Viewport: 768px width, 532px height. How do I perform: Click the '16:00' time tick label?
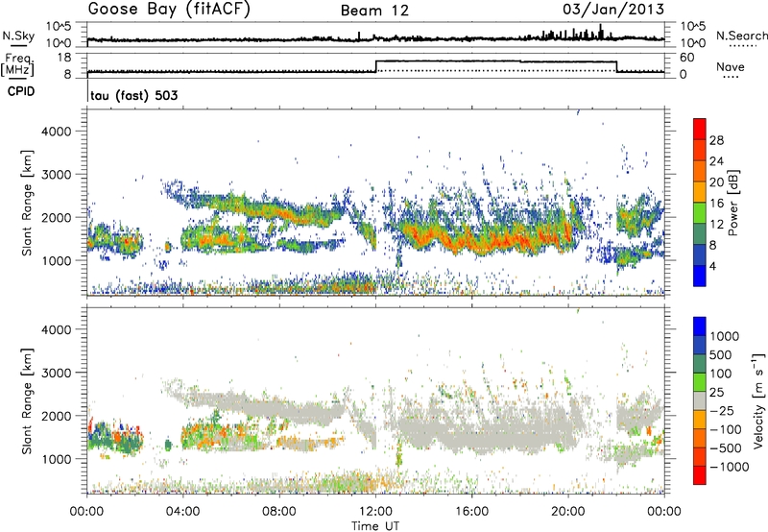click(471, 512)
